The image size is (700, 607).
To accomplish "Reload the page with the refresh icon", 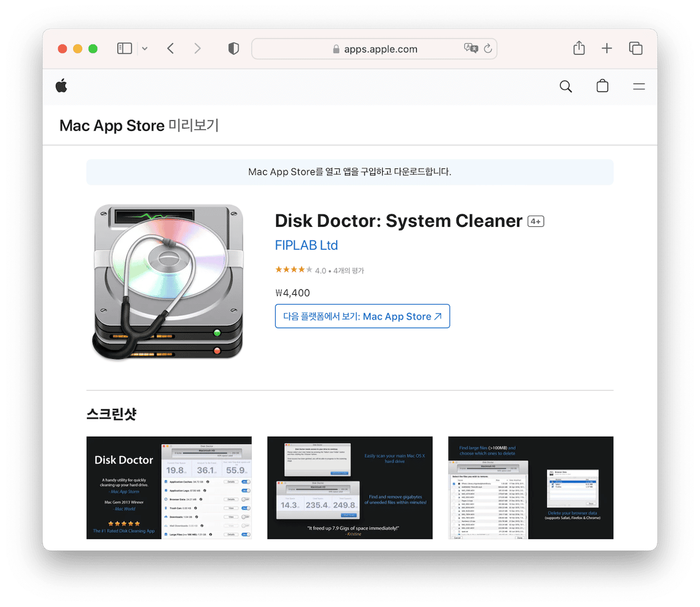I will [x=488, y=48].
